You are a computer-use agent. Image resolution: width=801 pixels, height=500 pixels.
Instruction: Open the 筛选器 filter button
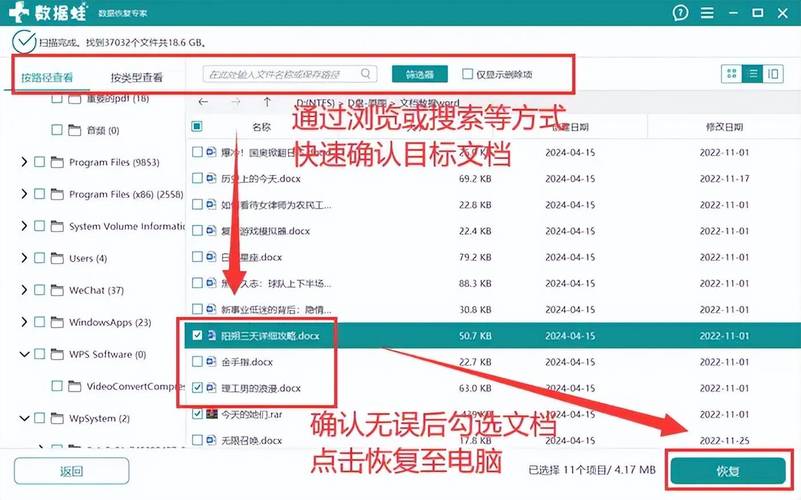pyautogui.click(x=420, y=74)
